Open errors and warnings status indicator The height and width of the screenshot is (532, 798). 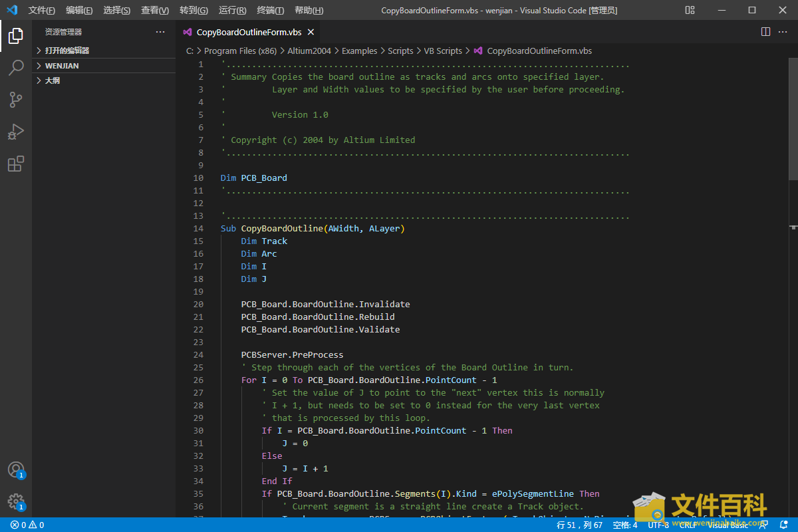coord(27,525)
